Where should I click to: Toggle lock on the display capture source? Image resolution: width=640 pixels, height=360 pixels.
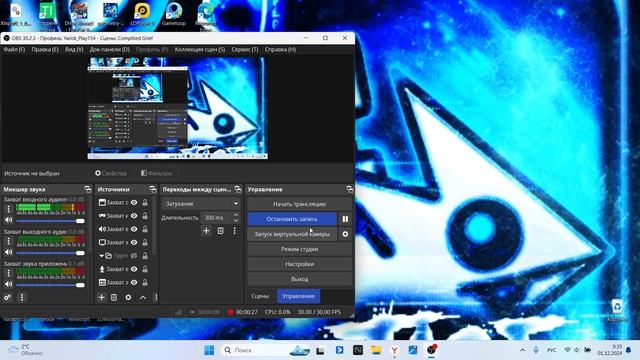[x=145, y=242]
